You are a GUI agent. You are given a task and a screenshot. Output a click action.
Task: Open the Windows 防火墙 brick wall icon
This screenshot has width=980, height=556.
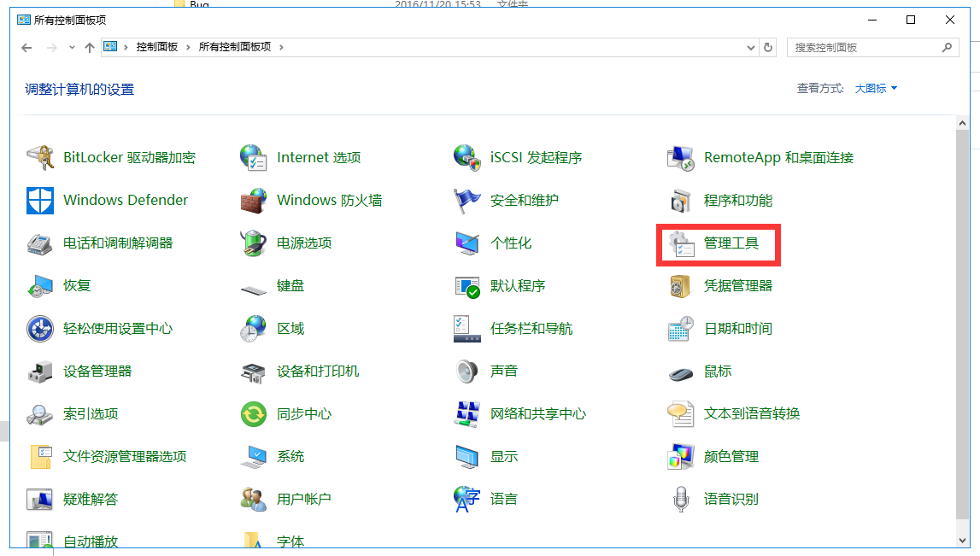click(x=254, y=201)
